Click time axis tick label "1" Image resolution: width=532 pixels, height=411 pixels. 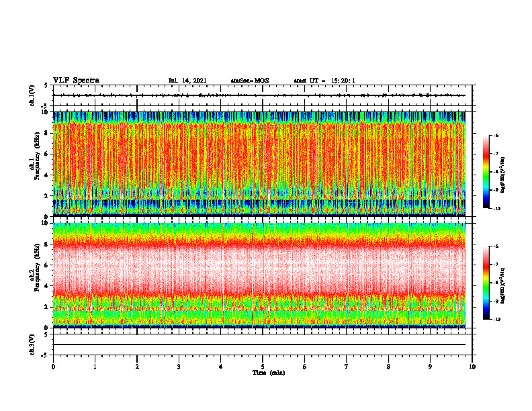(x=95, y=367)
